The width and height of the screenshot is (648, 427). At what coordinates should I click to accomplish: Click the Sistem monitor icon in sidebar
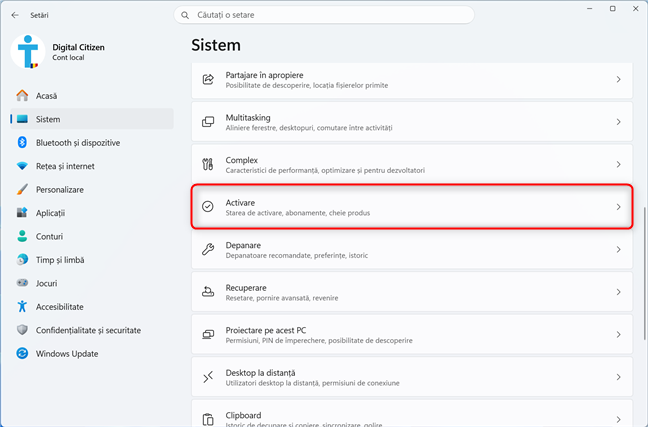click(x=22, y=119)
